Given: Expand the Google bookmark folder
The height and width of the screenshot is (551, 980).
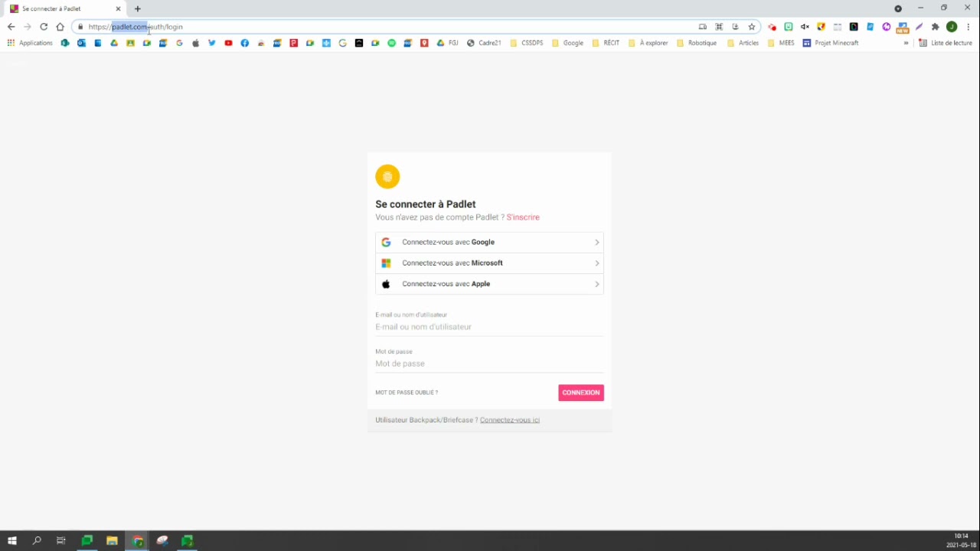Looking at the screenshot, I should [x=567, y=43].
